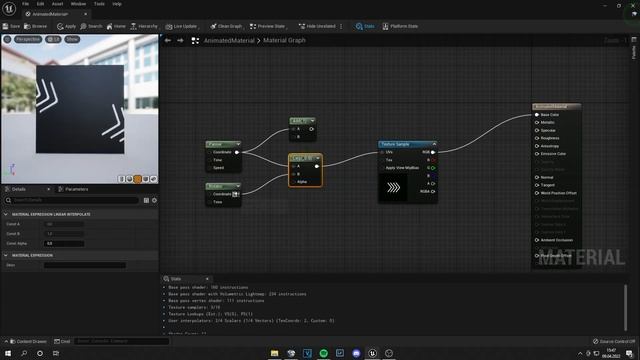Collapse Material Expression Linear Interpolate section

click(x=6, y=214)
